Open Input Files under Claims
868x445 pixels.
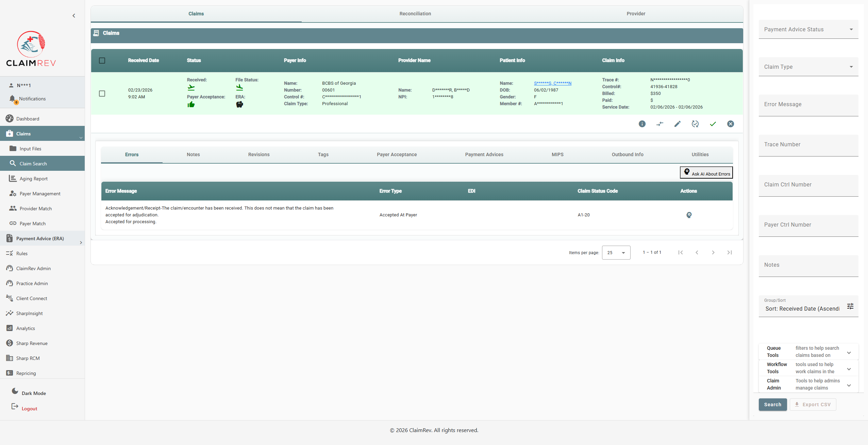42,149
